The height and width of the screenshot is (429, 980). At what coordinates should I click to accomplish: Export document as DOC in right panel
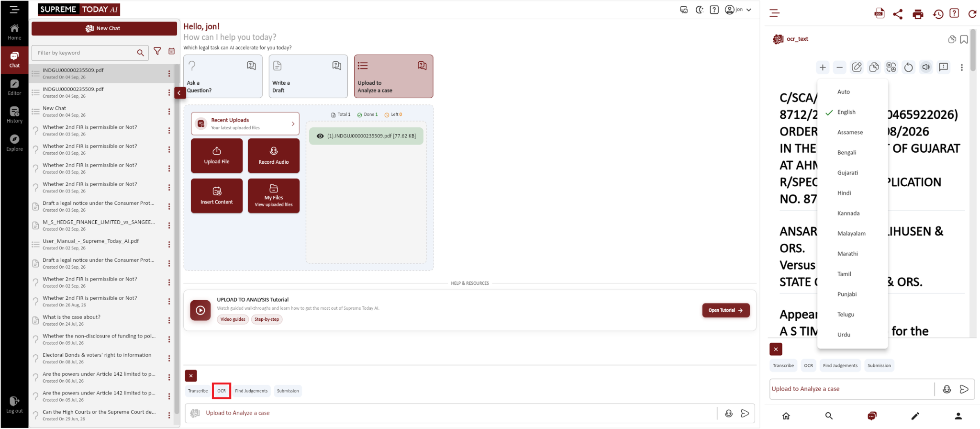pos(879,13)
